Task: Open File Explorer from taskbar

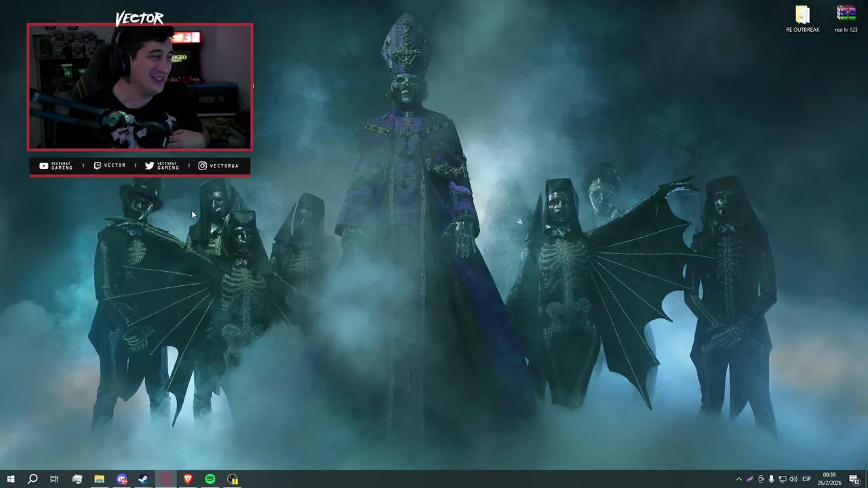Action: point(99,479)
